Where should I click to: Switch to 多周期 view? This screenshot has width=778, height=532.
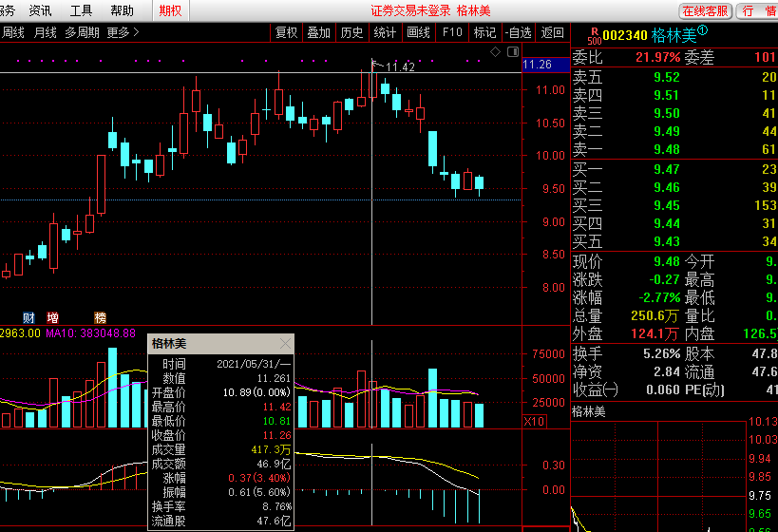(x=82, y=32)
